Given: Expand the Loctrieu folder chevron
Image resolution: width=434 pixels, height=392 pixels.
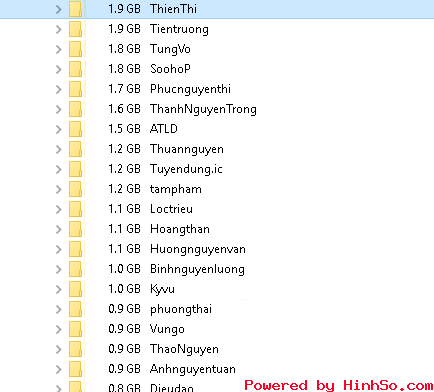Looking at the screenshot, I should tap(59, 209).
